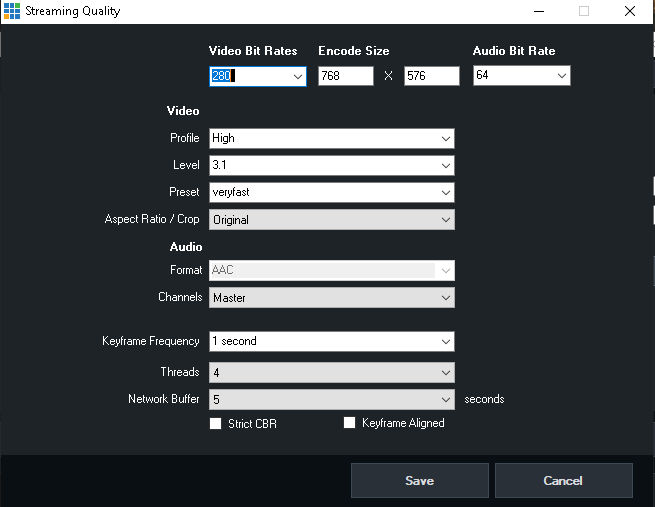
Task: Expand the Audio Bit Rate dropdown
Action: [x=561, y=76]
